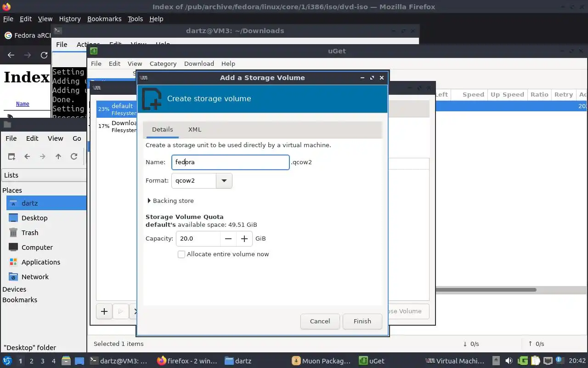Switch to workspace 3 in pager
The width and height of the screenshot is (588, 368).
[x=43, y=361]
